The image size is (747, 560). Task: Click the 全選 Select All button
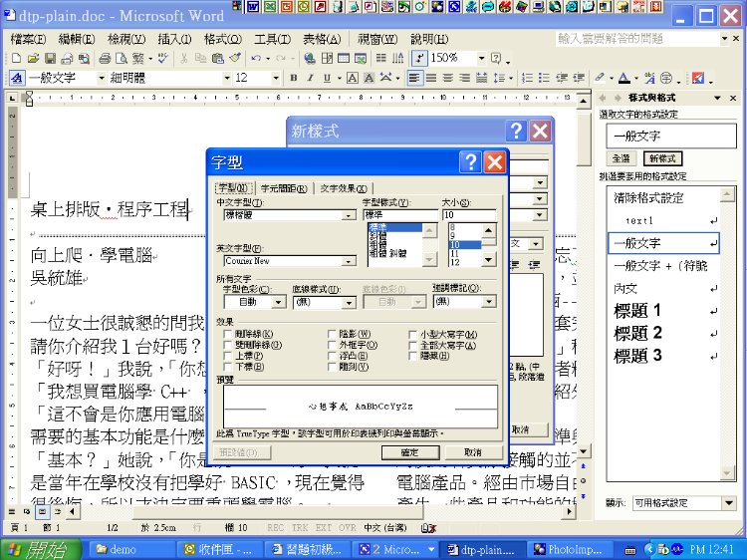pos(621,158)
